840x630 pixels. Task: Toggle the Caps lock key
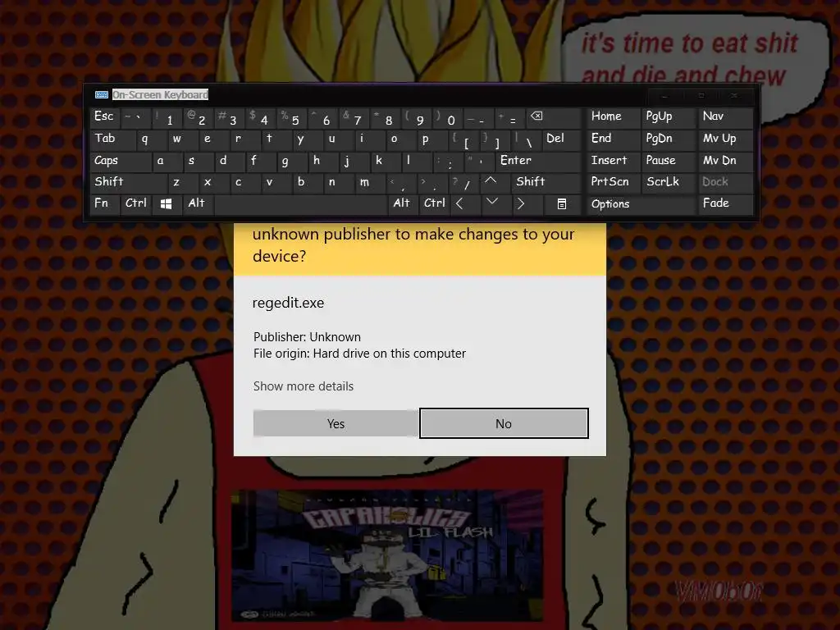click(121, 161)
